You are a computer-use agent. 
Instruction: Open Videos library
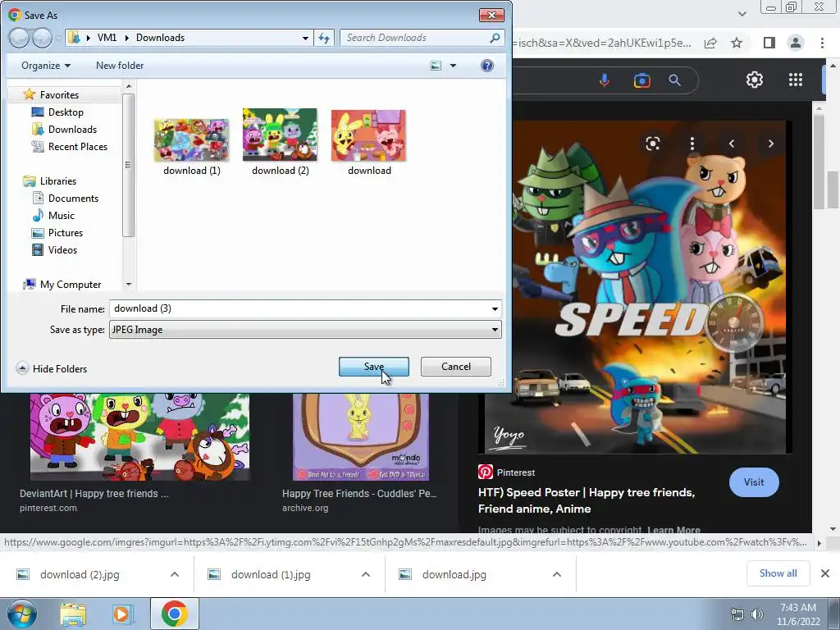pos(62,249)
